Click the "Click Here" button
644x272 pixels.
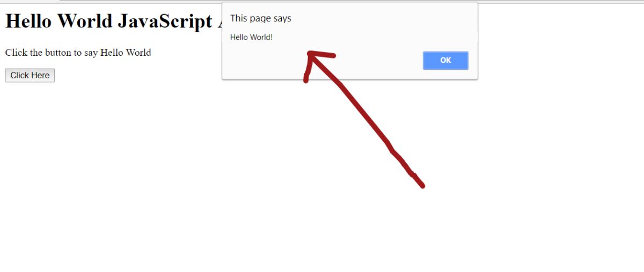(x=30, y=76)
